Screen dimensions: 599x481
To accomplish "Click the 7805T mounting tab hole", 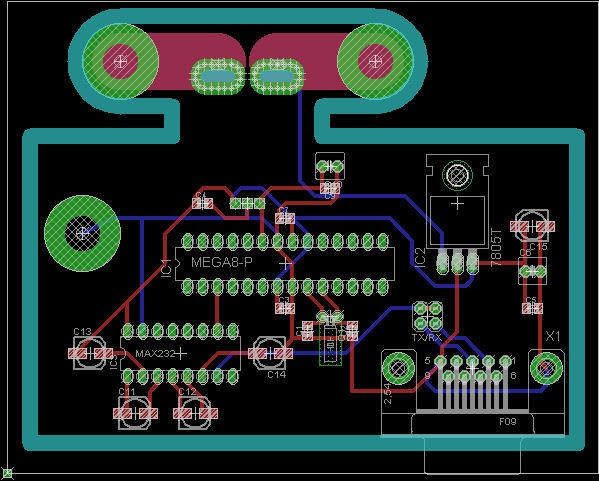I will click(x=457, y=175).
